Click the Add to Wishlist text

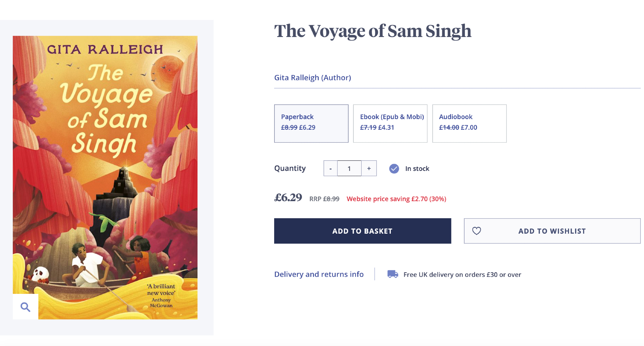click(552, 231)
